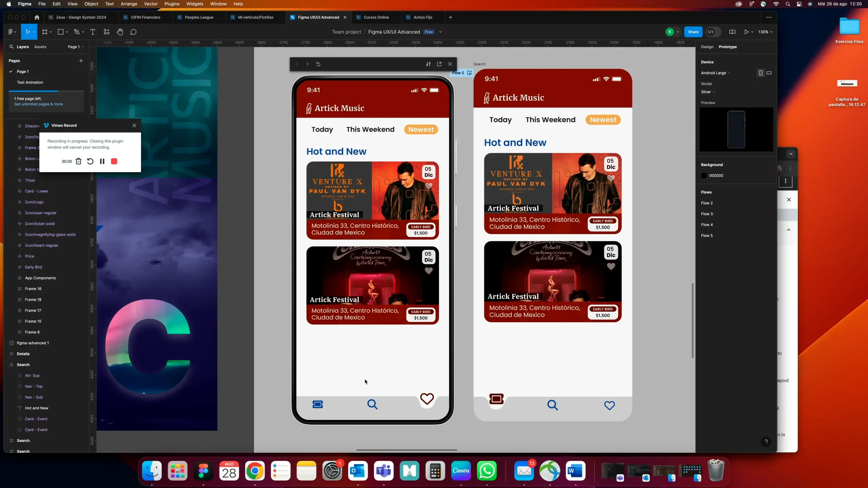Select Flow 5 in the Flows list
Screen dimensions: 868x488
click(x=707, y=235)
